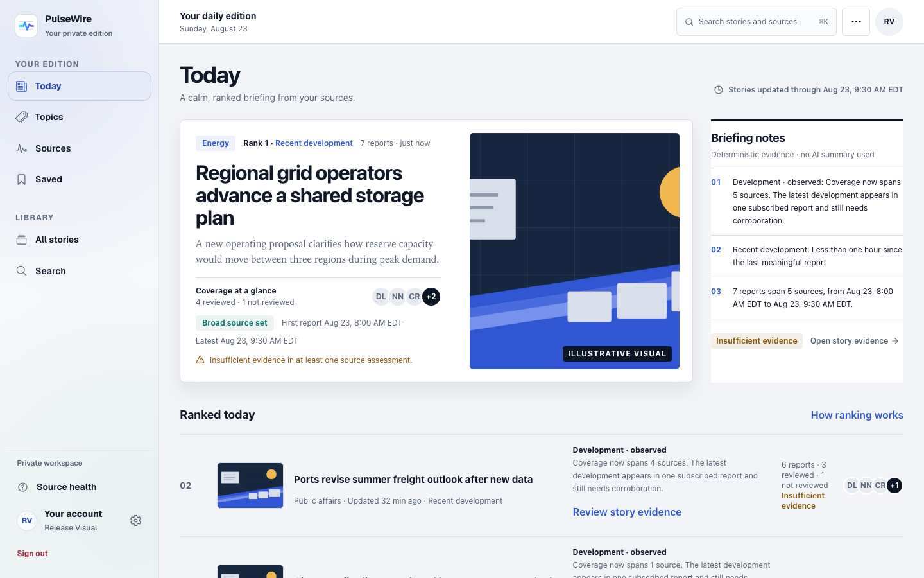Open Ports revise summer freight outlook story
This screenshot has width=924, height=578.
coord(413,480)
